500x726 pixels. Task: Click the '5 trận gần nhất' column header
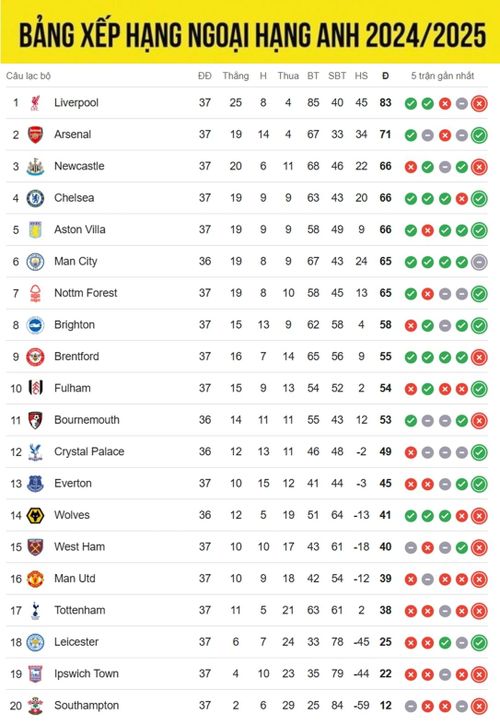pyautogui.click(x=443, y=75)
